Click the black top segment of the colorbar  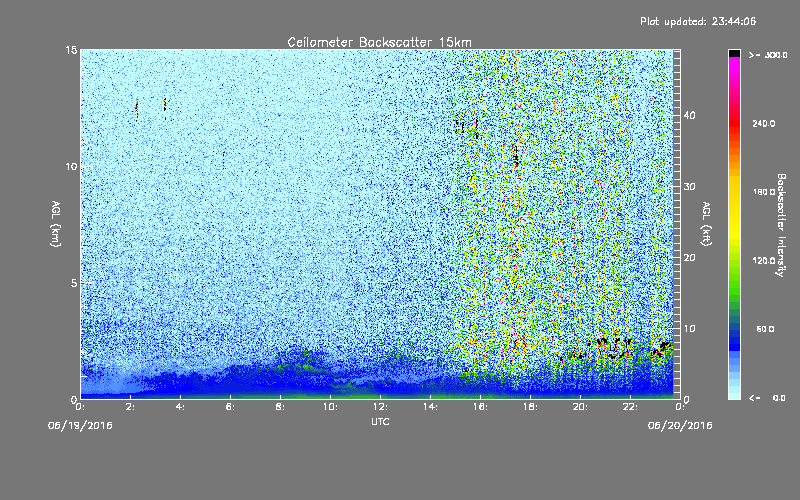734,53
